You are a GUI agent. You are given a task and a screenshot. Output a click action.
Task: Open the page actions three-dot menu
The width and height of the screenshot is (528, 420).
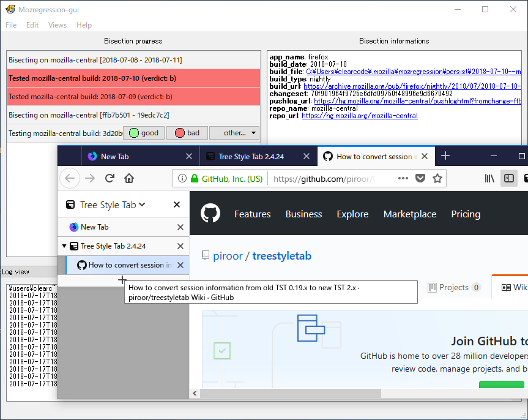click(403, 178)
